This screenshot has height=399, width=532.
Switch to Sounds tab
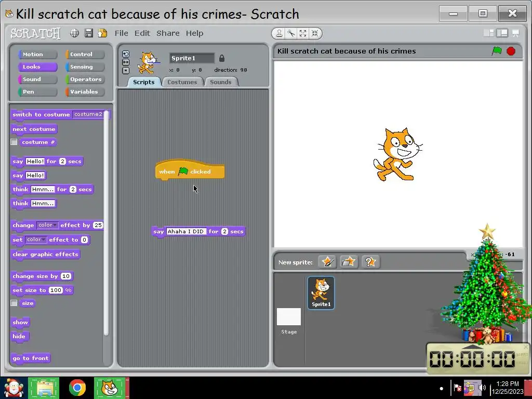pos(220,82)
